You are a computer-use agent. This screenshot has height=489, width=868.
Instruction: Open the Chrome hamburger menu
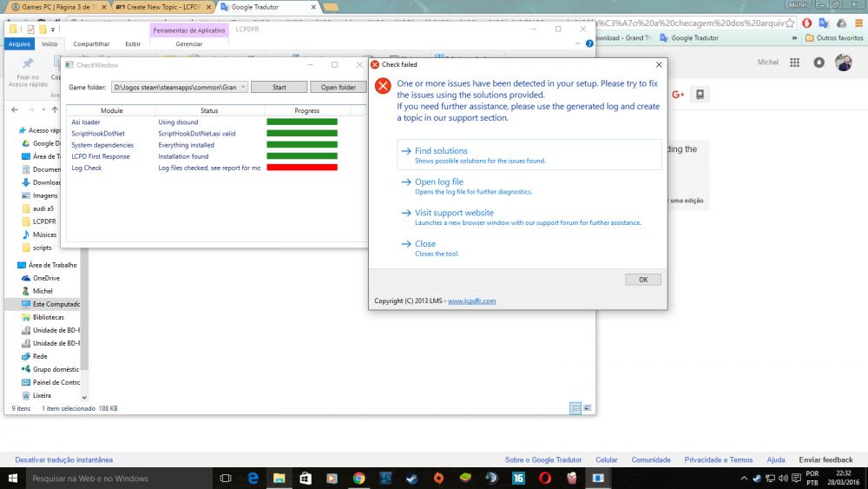[x=858, y=23]
